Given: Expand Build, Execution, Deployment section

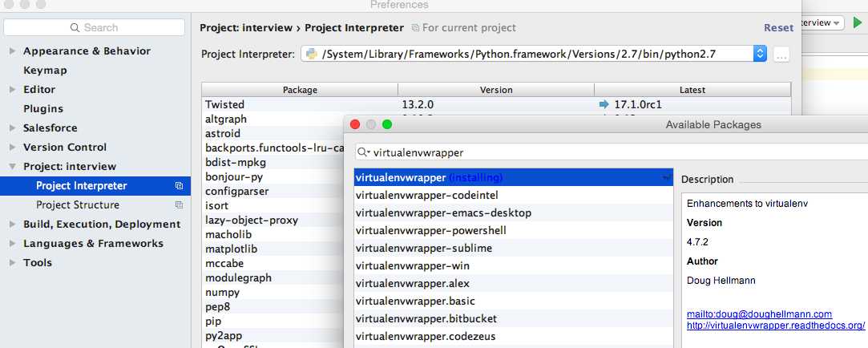Looking at the screenshot, I should tap(12, 225).
